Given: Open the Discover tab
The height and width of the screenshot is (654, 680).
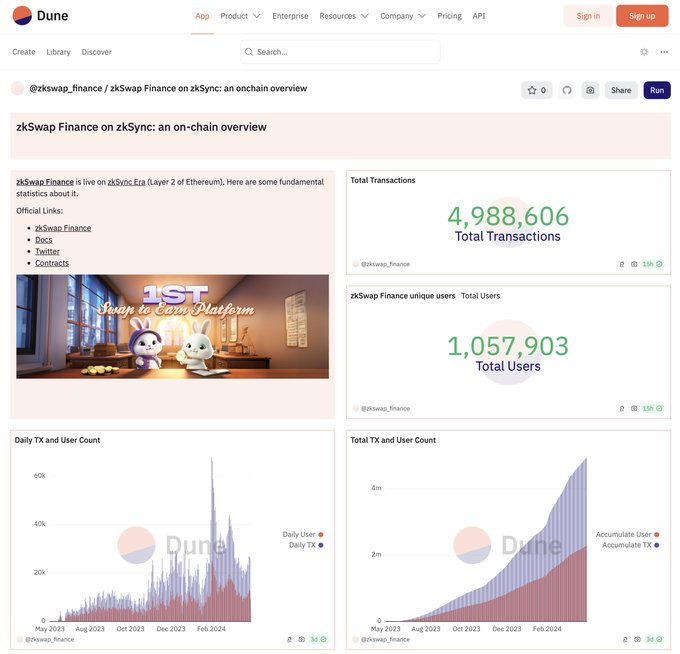Looking at the screenshot, I should pyautogui.click(x=97, y=52).
